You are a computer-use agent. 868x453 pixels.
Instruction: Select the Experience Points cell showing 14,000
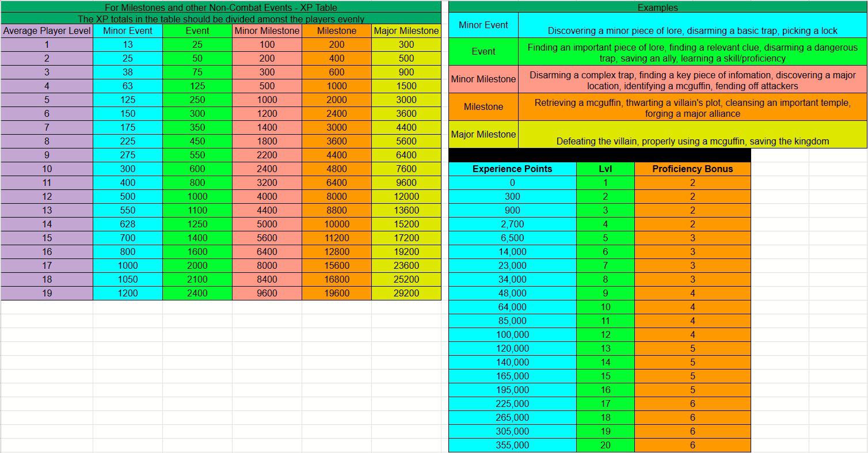(x=512, y=252)
